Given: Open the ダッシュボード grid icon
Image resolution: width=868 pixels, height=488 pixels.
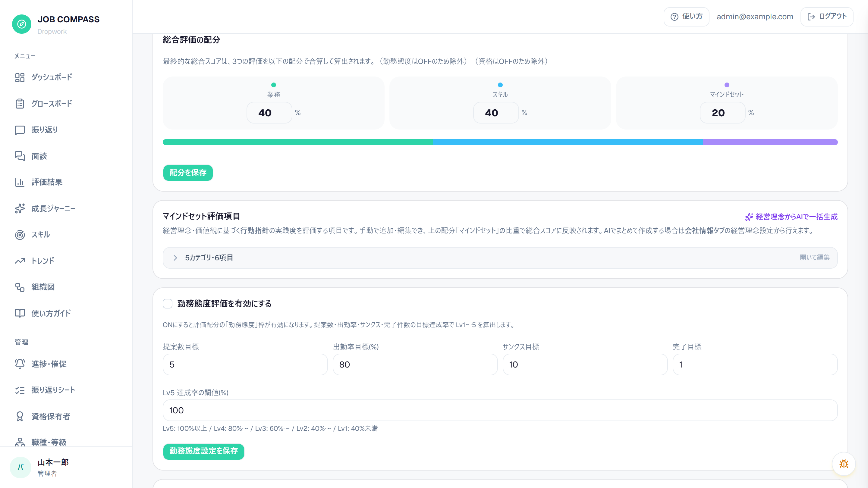Looking at the screenshot, I should pos(20,77).
